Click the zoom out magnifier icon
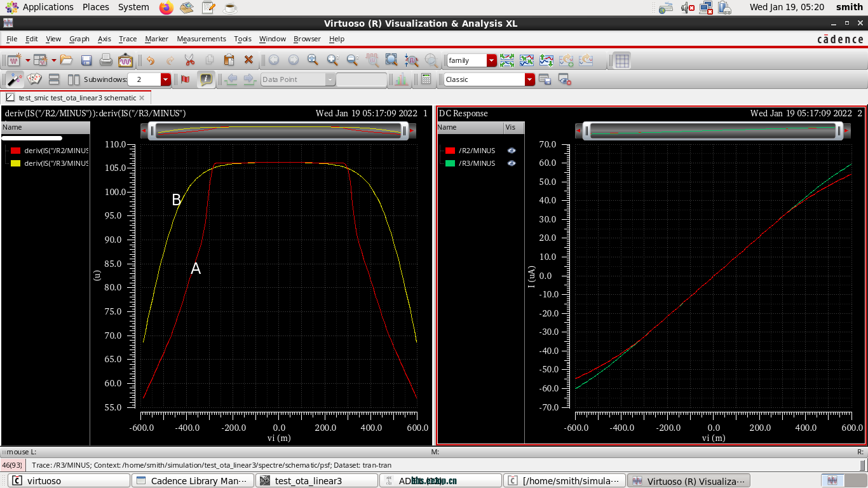Screen dimensions: 868x488 click(x=352, y=60)
